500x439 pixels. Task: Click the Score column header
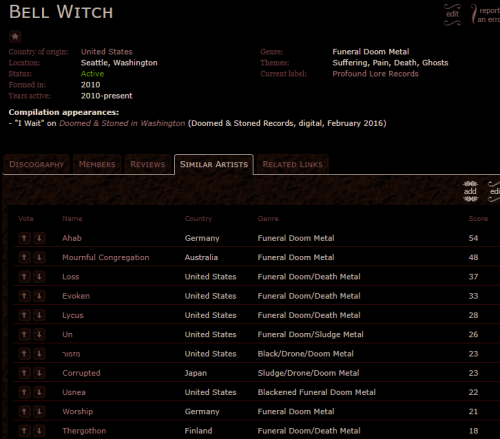pos(478,219)
